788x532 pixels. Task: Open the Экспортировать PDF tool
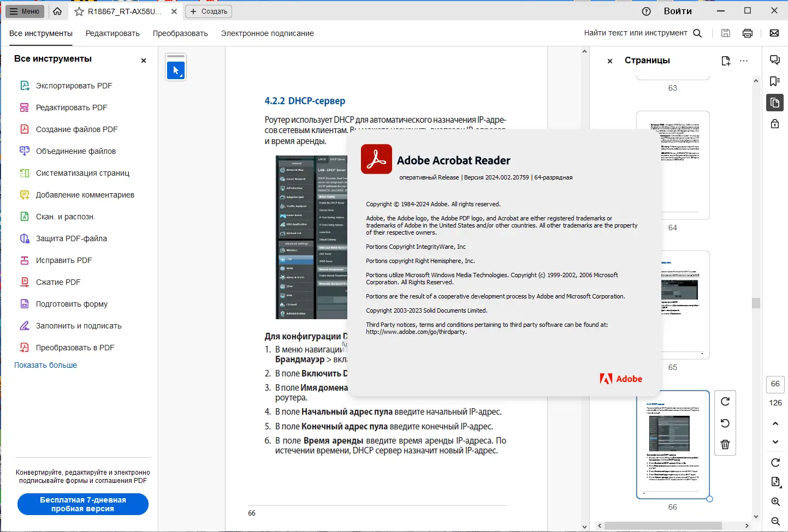coord(74,86)
